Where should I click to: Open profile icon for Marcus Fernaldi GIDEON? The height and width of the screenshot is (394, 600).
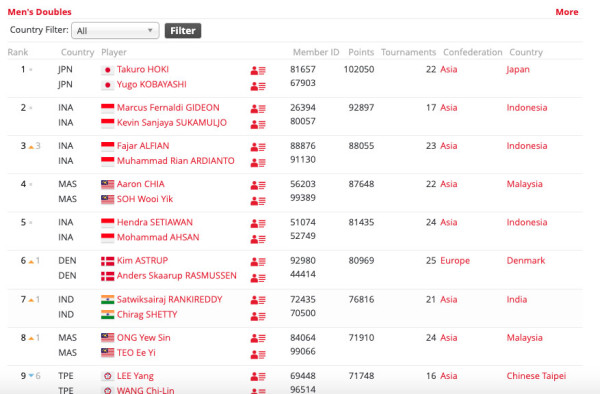[258, 109]
